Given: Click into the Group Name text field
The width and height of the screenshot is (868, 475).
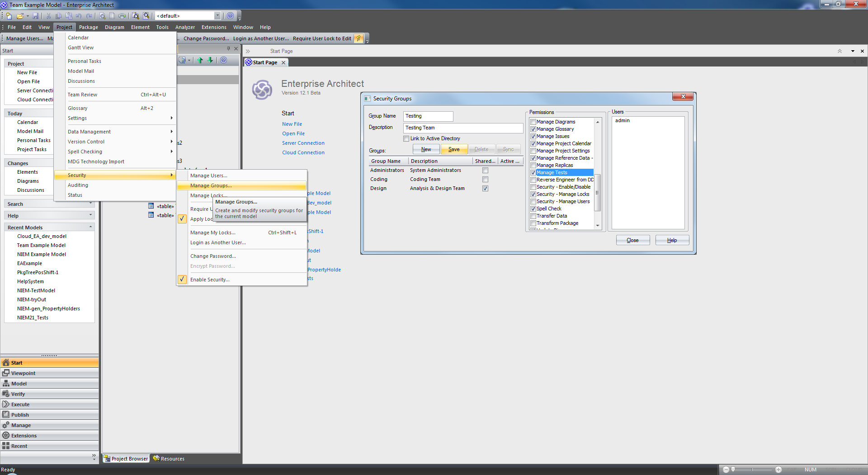Looking at the screenshot, I should pos(428,116).
